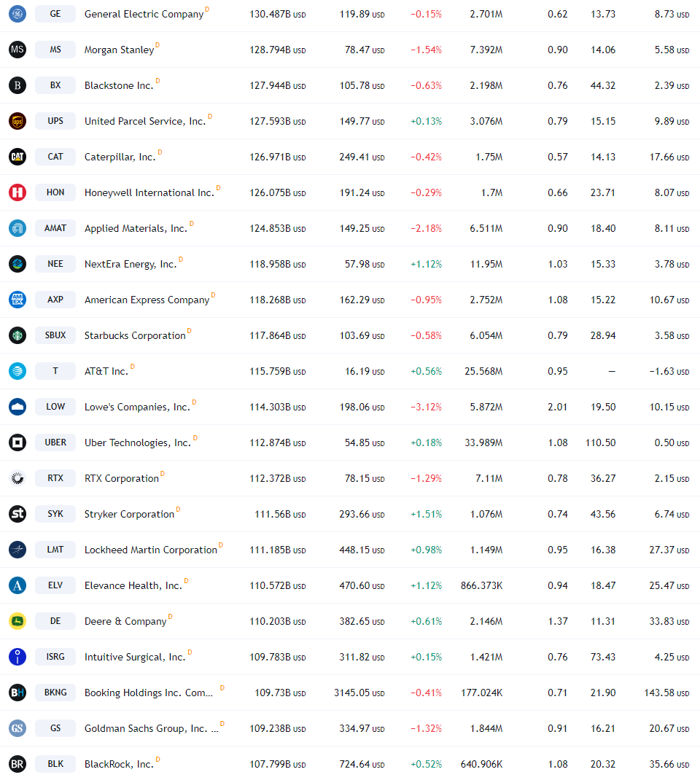Image resolution: width=700 pixels, height=780 pixels.
Task: Open the SBUX ticker badge
Action: [x=55, y=335]
